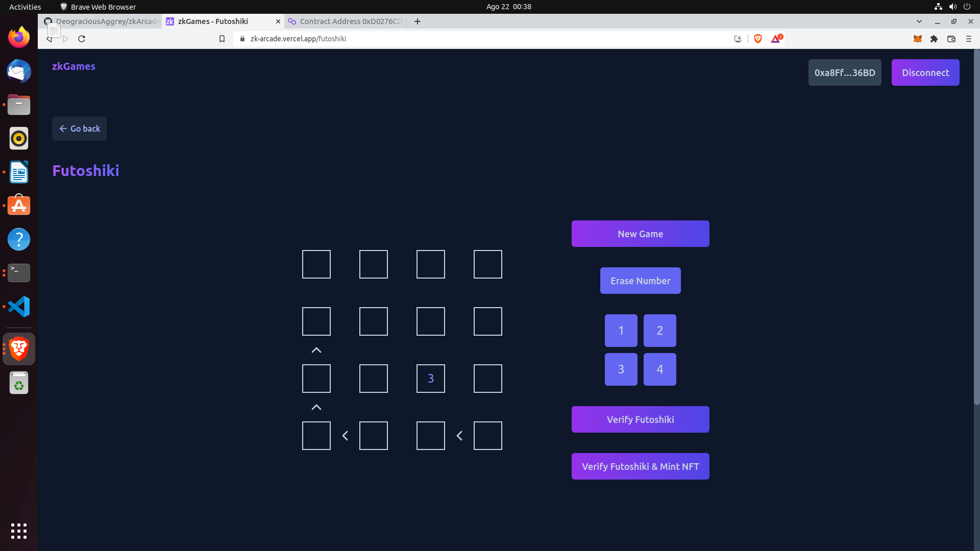Image resolution: width=980 pixels, height=551 pixels.
Task: Reload the Futoshiki page
Action: coord(82,38)
